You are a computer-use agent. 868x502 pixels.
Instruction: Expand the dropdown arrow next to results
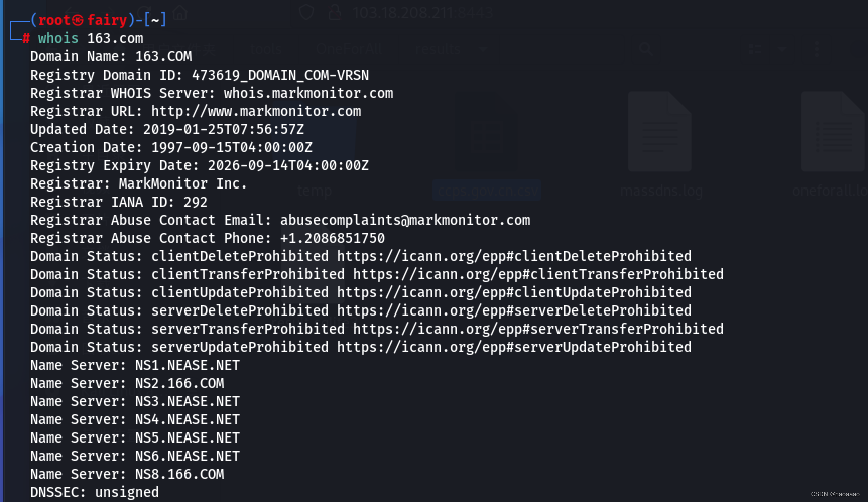(483, 50)
